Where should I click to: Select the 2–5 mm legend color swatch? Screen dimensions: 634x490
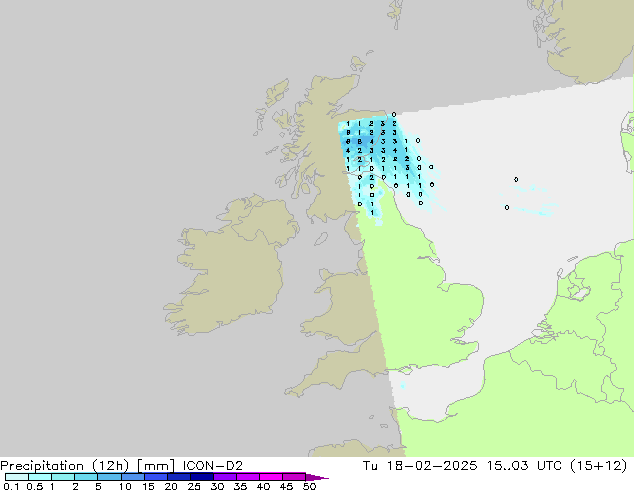[86, 477]
